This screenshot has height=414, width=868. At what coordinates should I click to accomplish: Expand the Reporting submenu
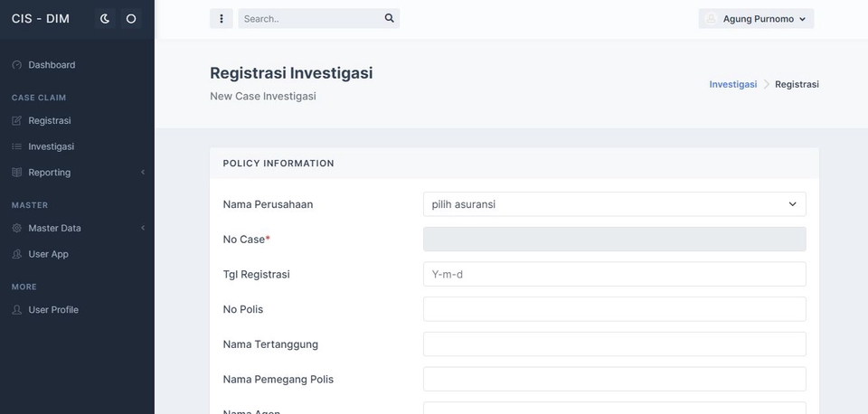(x=143, y=172)
